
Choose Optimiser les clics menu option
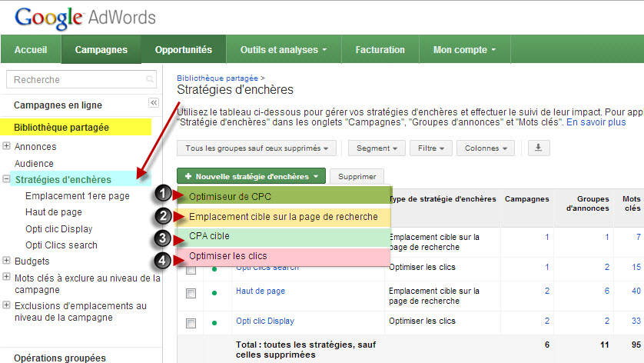[284, 256]
